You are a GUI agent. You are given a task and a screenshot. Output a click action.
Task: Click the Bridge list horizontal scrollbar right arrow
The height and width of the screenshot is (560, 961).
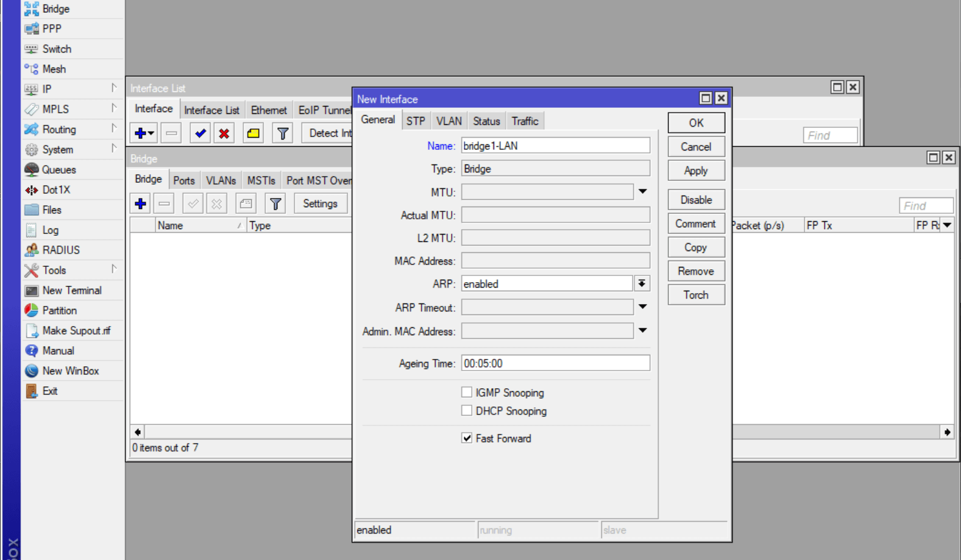click(947, 432)
